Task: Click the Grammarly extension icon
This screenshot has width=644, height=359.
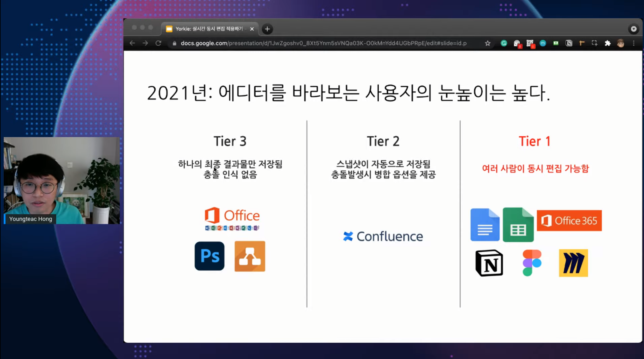Action: tap(504, 43)
